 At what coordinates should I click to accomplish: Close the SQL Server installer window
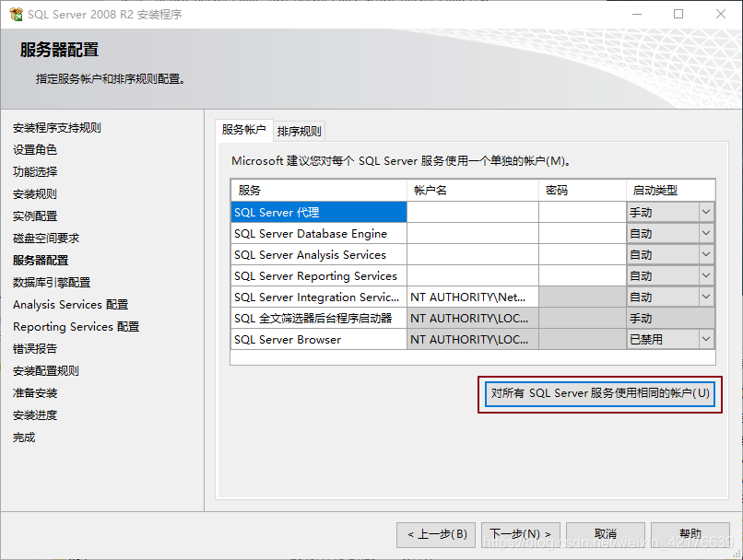click(x=721, y=14)
